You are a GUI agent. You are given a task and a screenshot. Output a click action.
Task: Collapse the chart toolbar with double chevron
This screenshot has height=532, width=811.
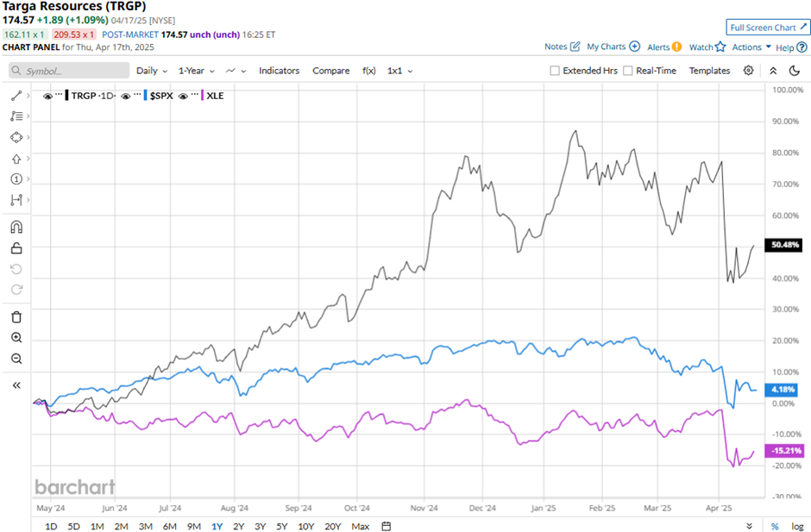point(773,71)
